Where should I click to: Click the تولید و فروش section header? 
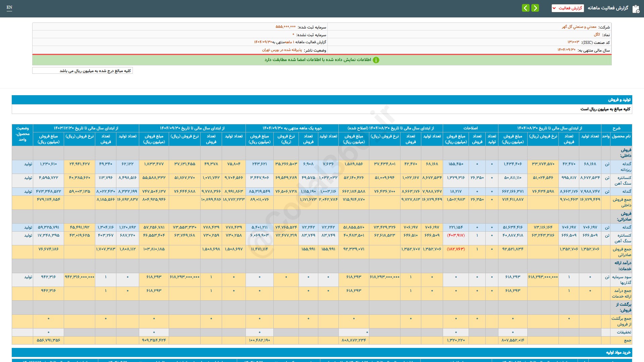click(x=619, y=100)
